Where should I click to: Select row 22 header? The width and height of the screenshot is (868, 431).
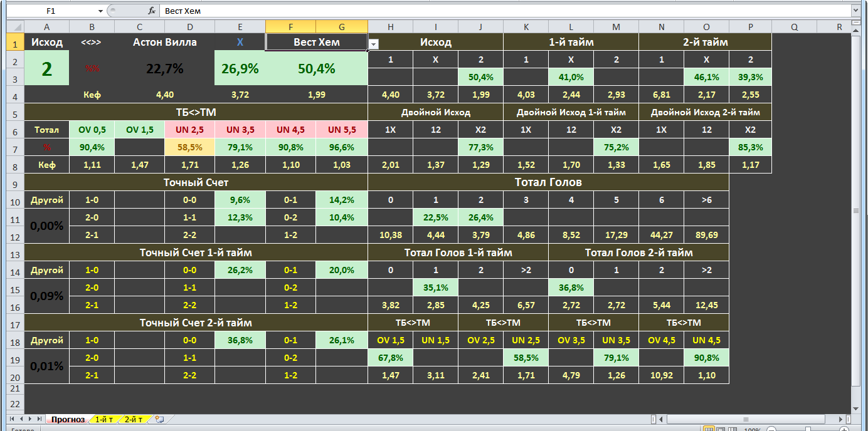point(15,404)
